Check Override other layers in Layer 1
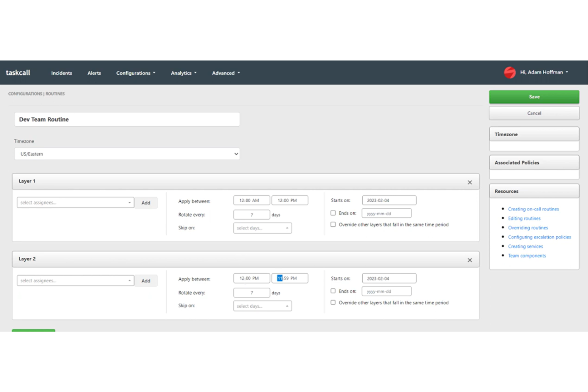 pyautogui.click(x=333, y=224)
